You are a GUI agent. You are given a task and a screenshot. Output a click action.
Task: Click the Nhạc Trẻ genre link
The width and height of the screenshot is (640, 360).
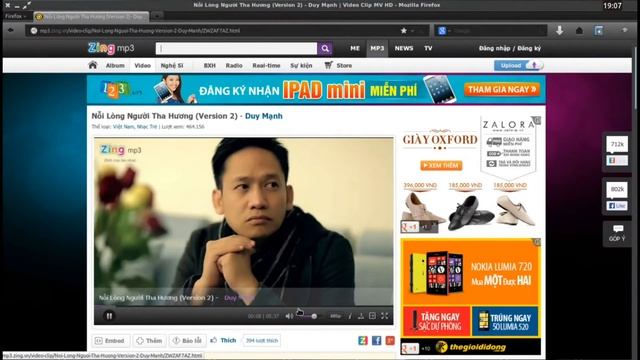click(x=147, y=127)
